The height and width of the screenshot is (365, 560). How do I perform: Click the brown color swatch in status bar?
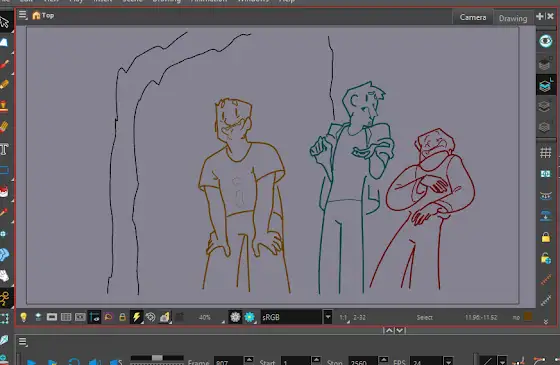pyautogui.click(x=528, y=316)
